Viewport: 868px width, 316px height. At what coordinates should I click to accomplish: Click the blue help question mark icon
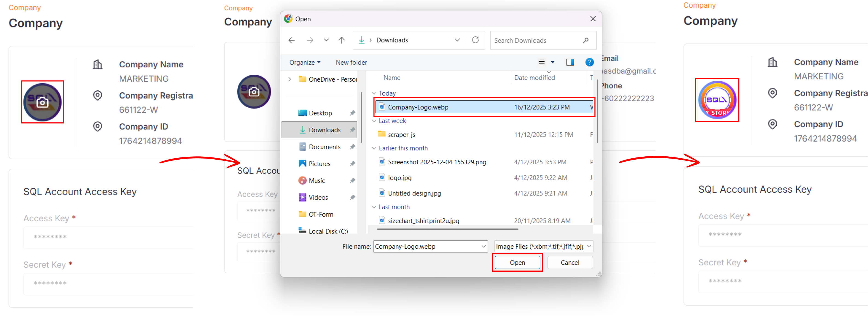tap(589, 62)
